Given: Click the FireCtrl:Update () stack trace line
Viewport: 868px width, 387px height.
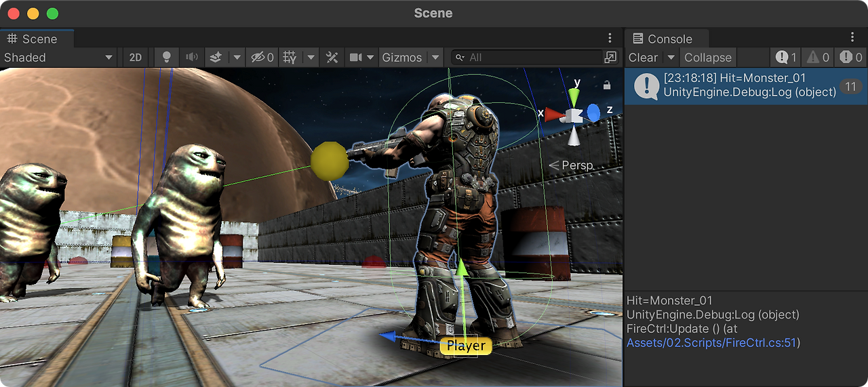Looking at the screenshot, I should 684,329.
